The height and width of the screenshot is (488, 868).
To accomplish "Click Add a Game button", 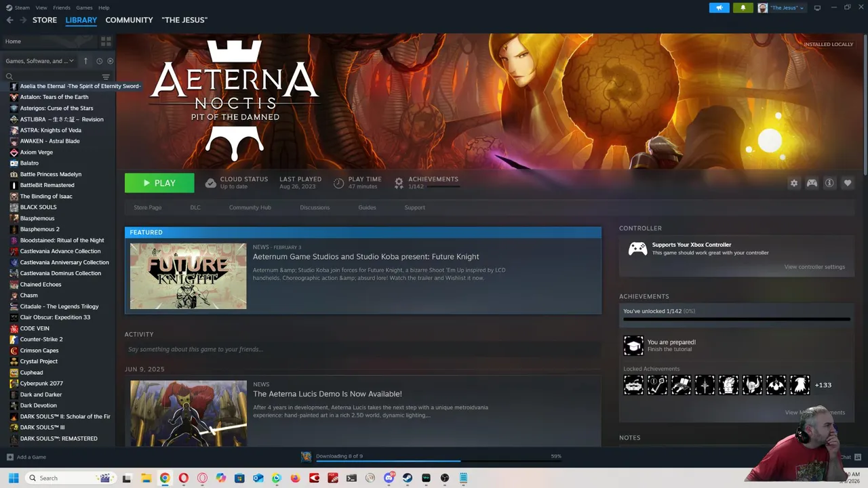I will coord(26,457).
